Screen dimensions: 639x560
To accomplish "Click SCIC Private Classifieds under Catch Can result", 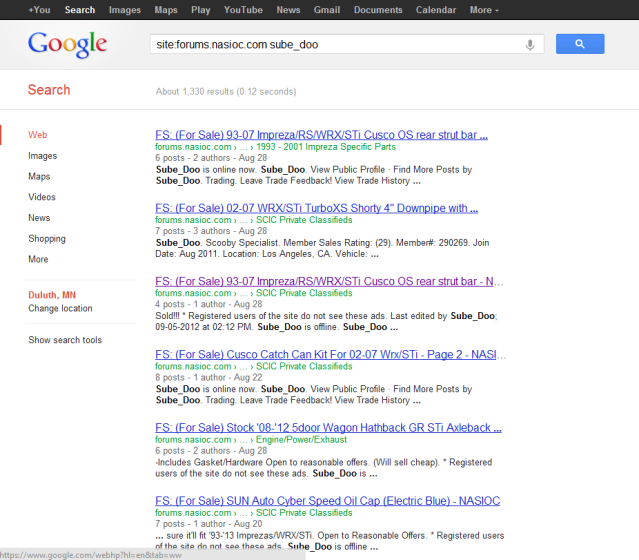I will (304, 366).
